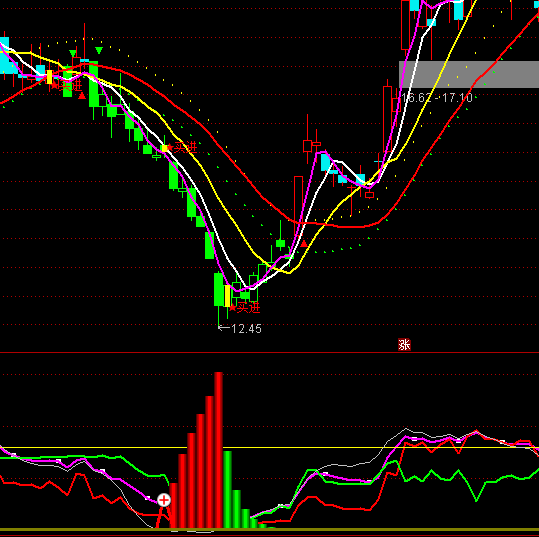Viewport: 539px width, 537px height.
Task: Select the 12.45 lowest price label
Action: [x=246, y=329]
